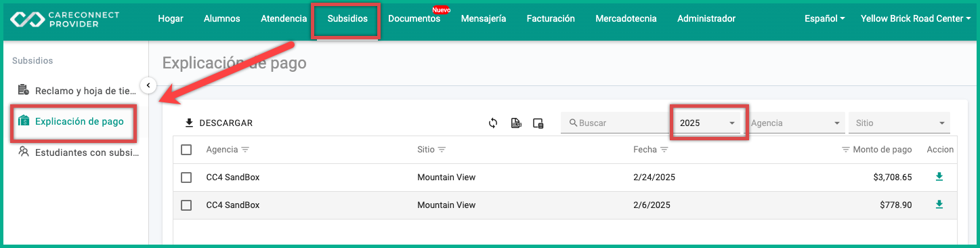The height and width of the screenshot is (248, 980).
Task: Refresh the table with the sync icon
Action: (493, 123)
